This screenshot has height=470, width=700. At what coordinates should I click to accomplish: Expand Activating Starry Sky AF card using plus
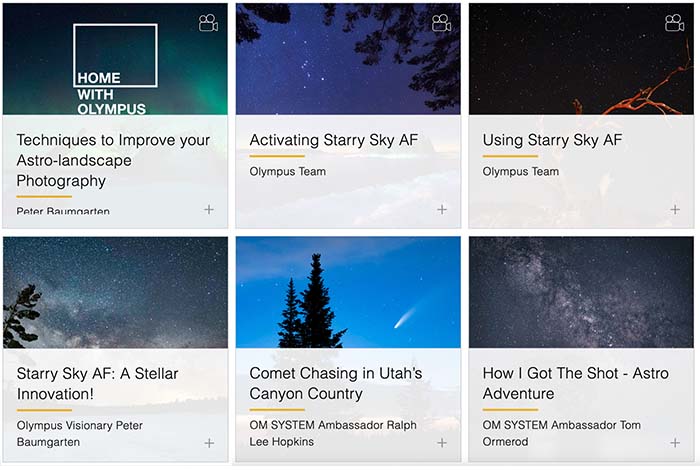click(x=442, y=209)
